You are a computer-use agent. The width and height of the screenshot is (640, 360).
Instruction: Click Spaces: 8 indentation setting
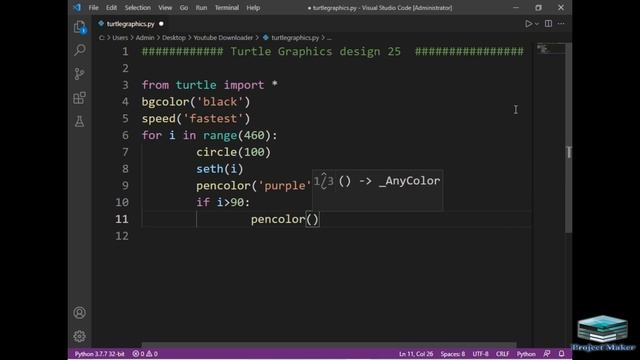point(453,354)
